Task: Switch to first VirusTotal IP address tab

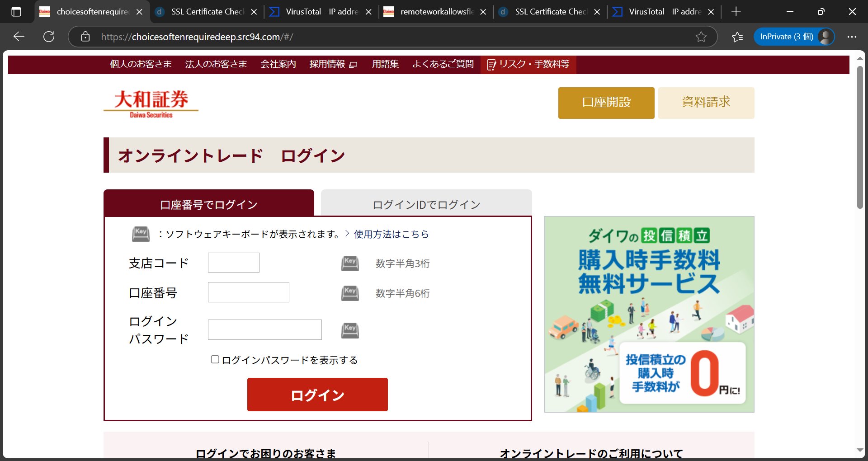Action: (x=321, y=12)
